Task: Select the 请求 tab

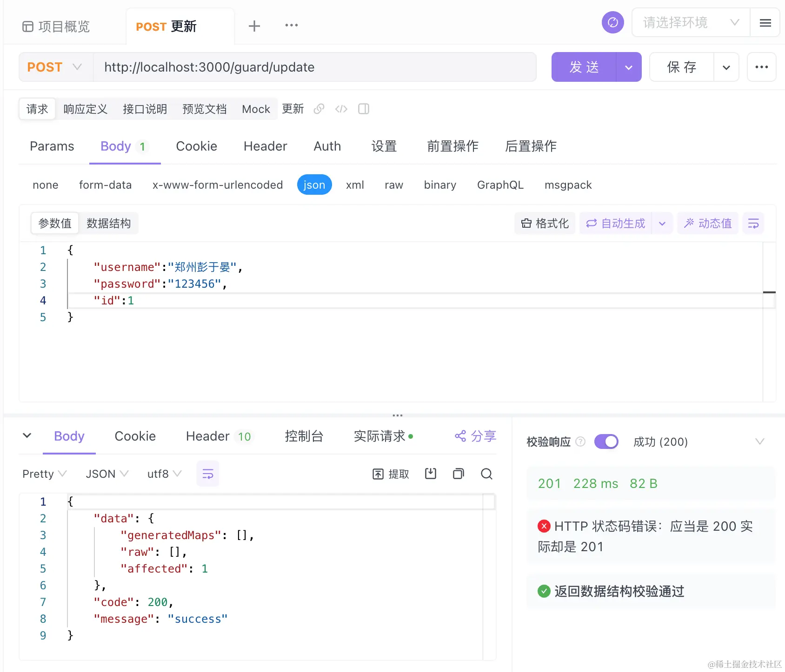Action: pyautogui.click(x=37, y=109)
